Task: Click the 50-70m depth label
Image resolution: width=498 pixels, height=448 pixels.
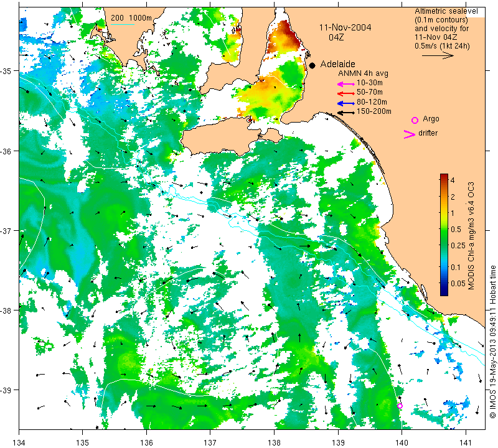Action: [x=370, y=92]
